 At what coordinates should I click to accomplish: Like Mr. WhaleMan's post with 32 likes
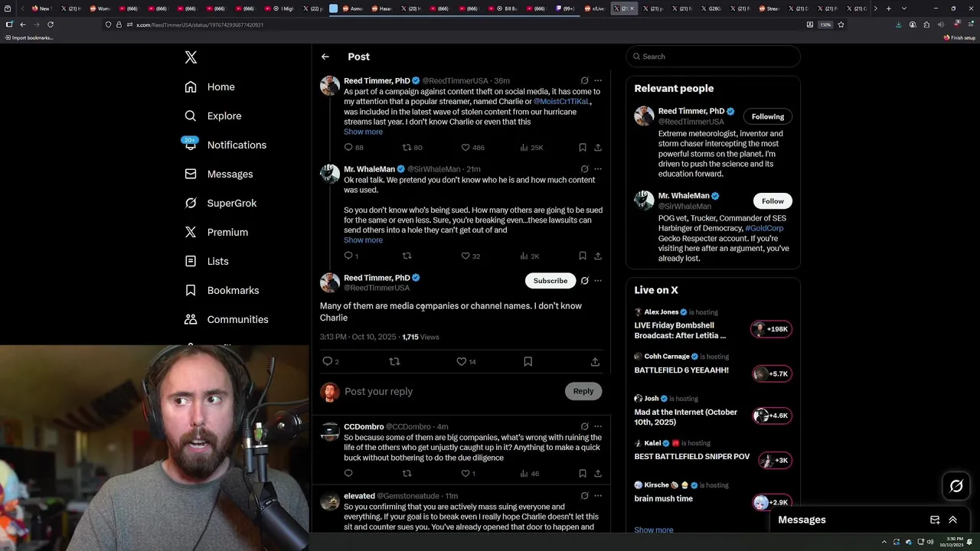pos(465,256)
